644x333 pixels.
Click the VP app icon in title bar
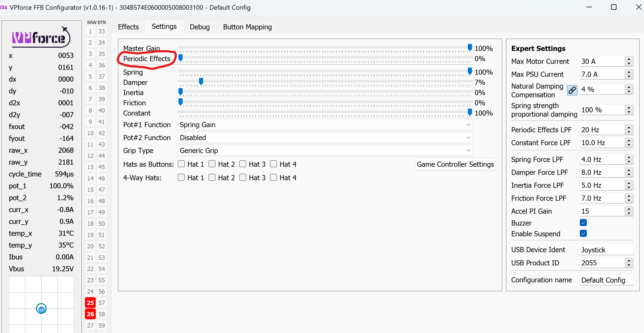point(4,7)
